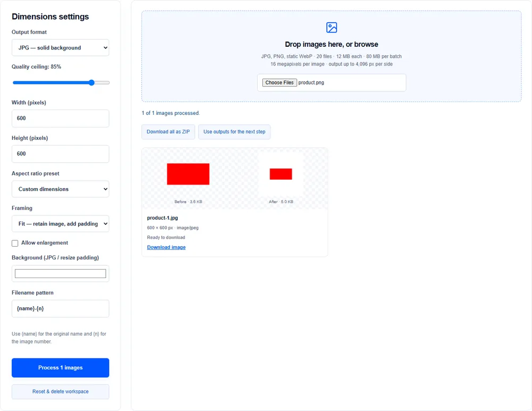Click Reset & delete workspace button
This screenshot has height=411, width=532.
61,392
